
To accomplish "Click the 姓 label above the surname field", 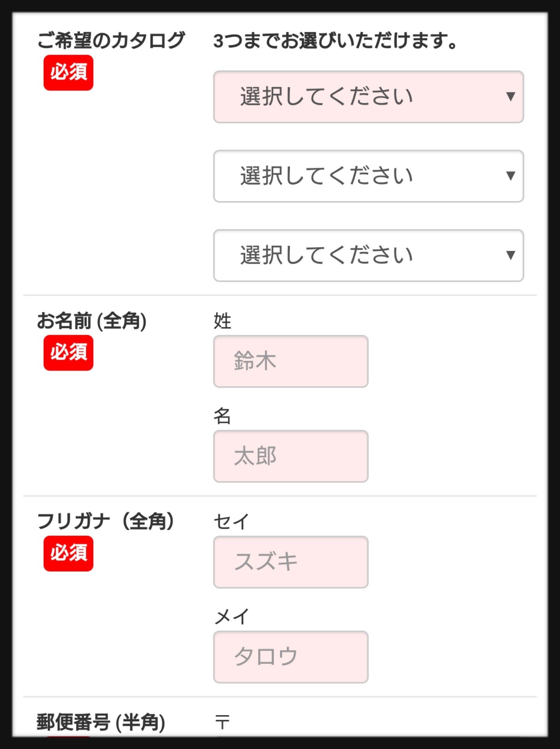I will 222,321.
